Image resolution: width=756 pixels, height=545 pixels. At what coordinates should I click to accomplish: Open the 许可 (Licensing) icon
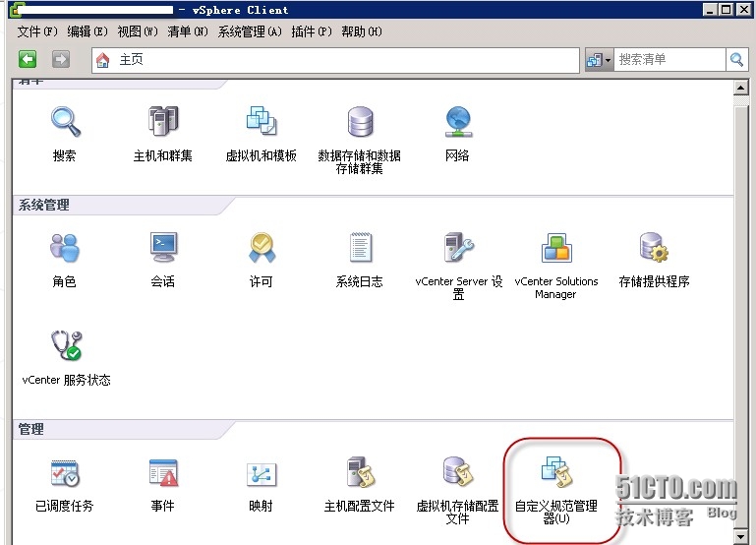262,248
